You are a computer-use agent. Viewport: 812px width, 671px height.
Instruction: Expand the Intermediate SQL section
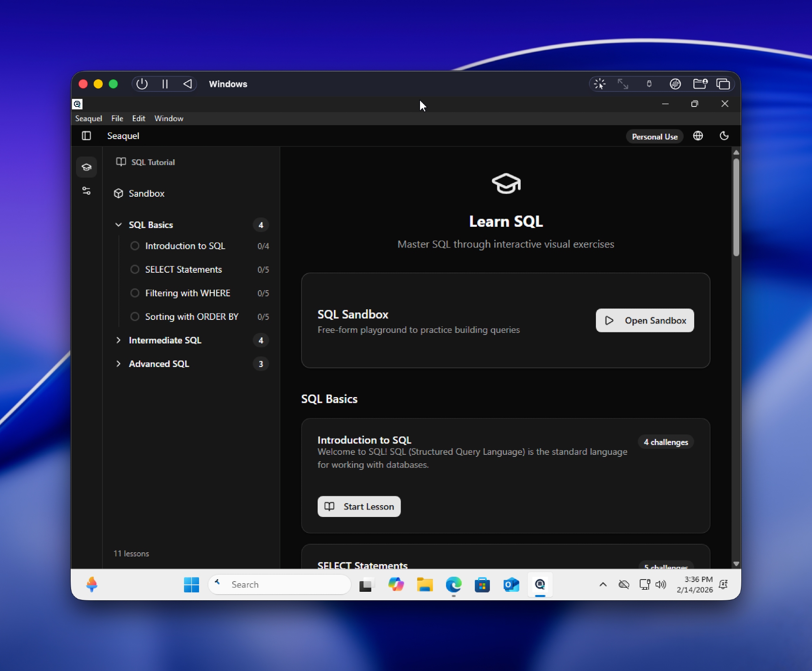[x=119, y=340]
